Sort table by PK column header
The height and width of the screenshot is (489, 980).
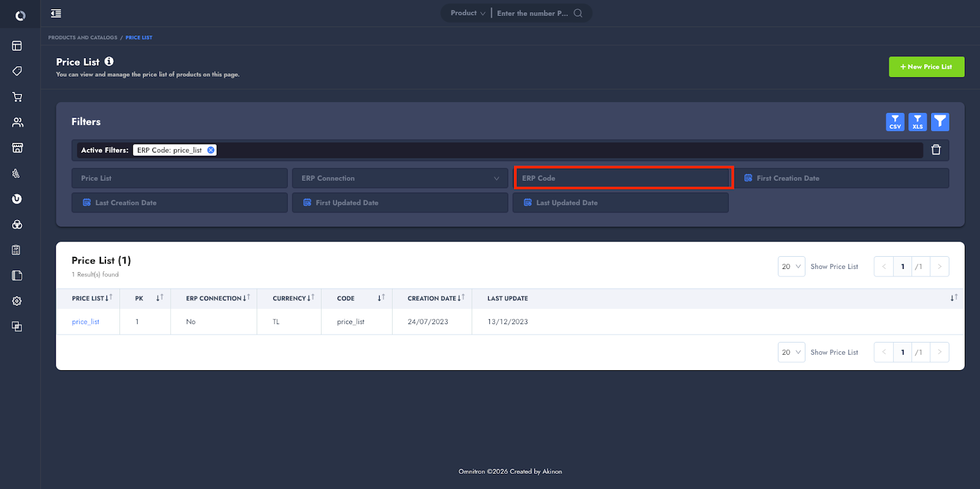[159, 298]
